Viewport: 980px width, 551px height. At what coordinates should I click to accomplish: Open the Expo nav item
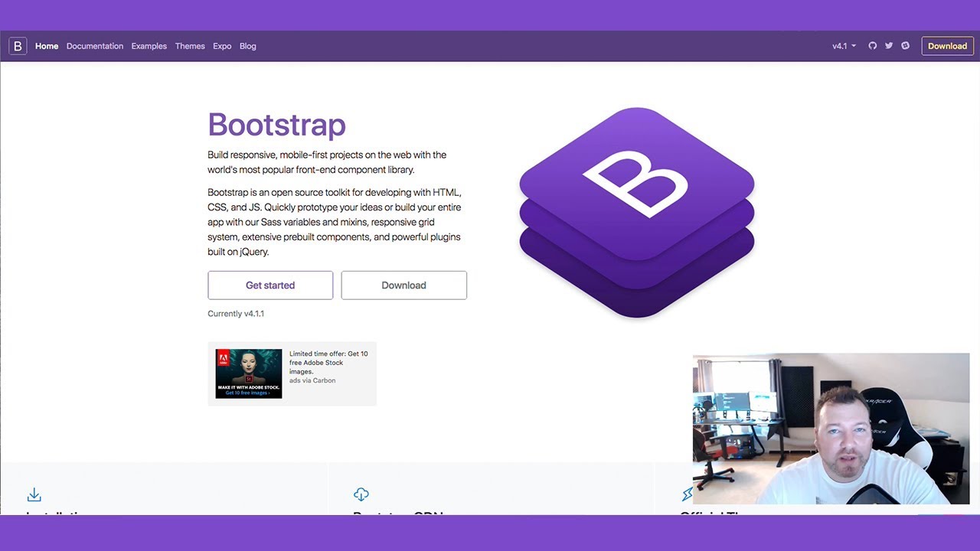(x=222, y=46)
